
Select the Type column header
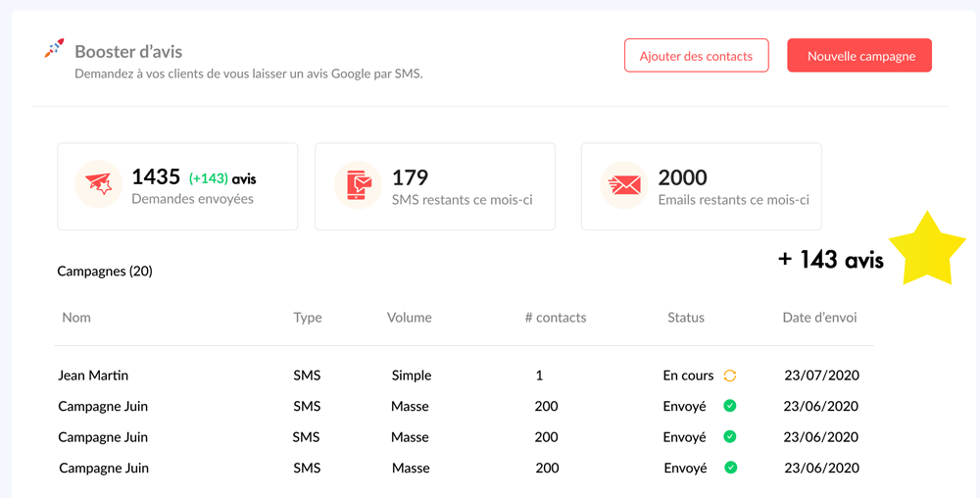pos(308,318)
